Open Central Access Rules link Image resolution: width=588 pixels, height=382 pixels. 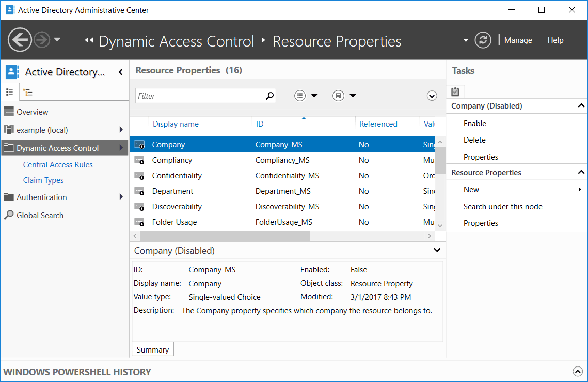[58, 165]
